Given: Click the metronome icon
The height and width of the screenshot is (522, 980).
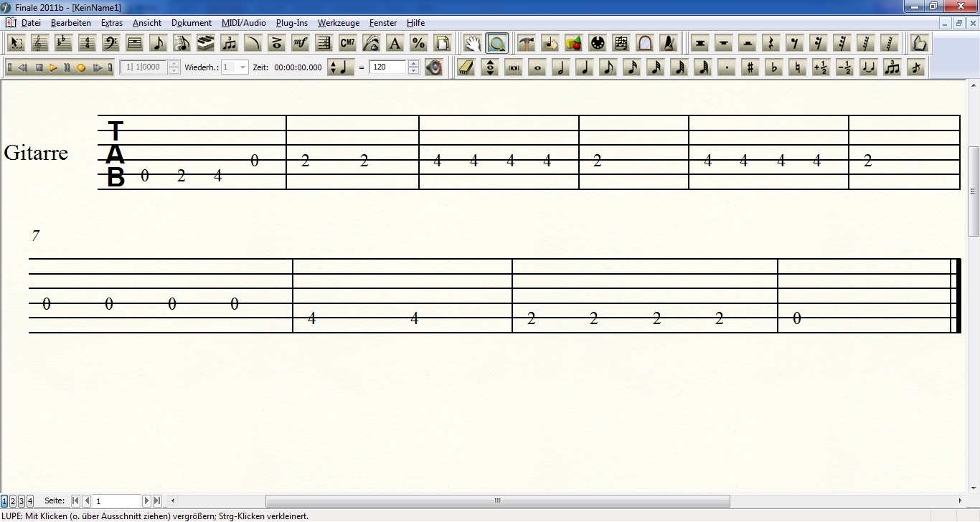Looking at the screenshot, I should click(669, 43).
